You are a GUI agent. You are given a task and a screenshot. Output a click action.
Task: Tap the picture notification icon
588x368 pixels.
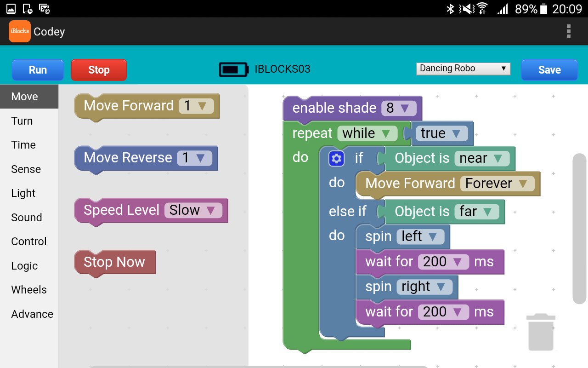pos(11,8)
